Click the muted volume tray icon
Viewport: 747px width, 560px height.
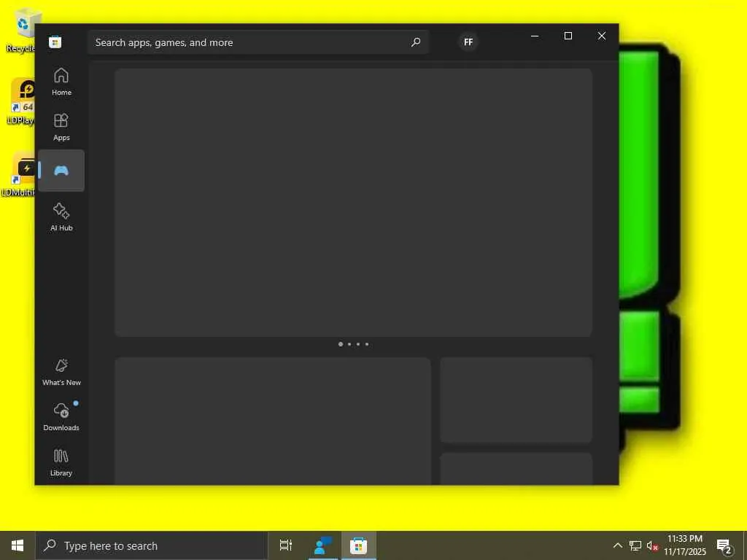click(x=652, y=545)
